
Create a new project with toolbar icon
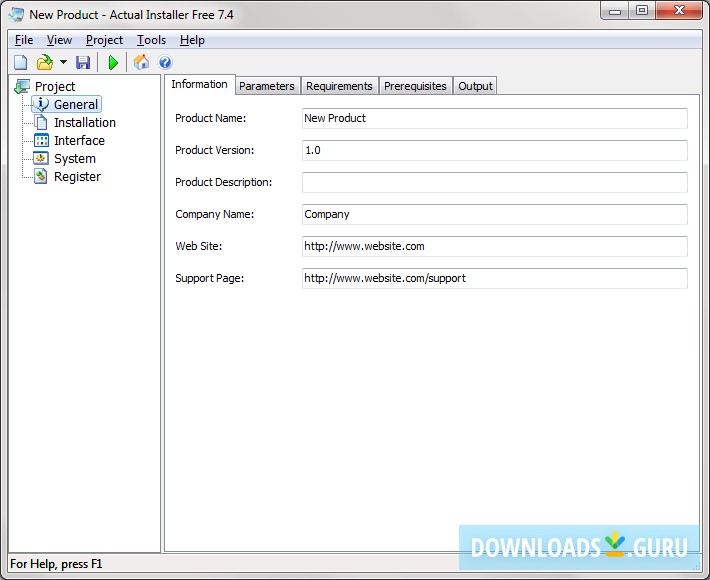[x=20, y=62]
